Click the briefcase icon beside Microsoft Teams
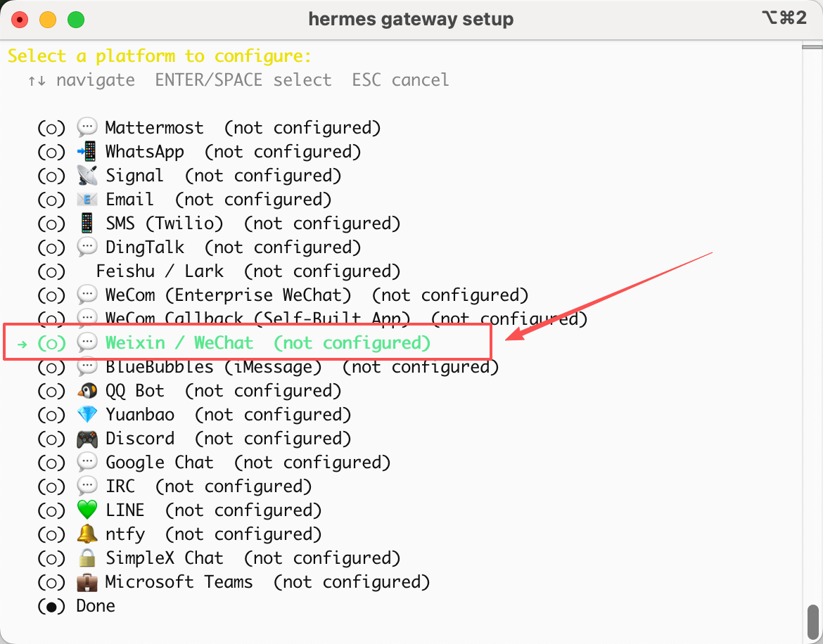This screenshot has height=644, width=823. click(87, 581)
